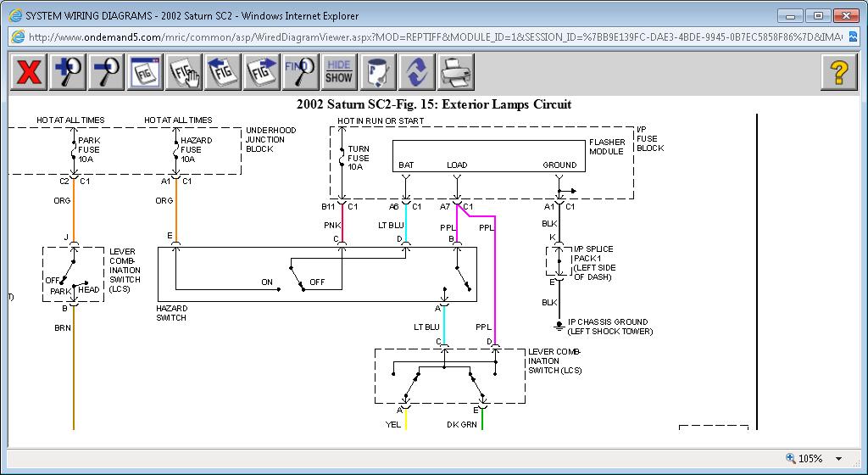Click the paint bucket color icon
868x475 pixels.
click(377, 71)
